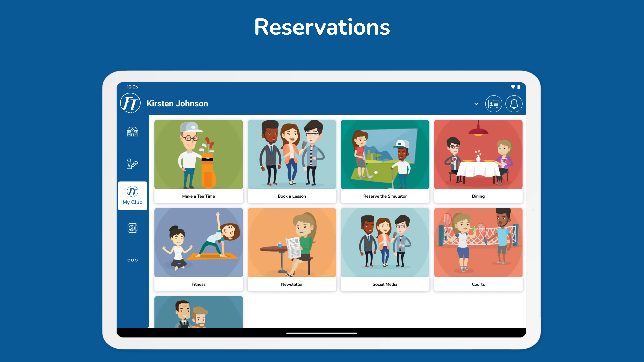The height and width of the screenshot is (362, 644).
Task: Open the My Club sidebar icon
Action: (132, 196)
